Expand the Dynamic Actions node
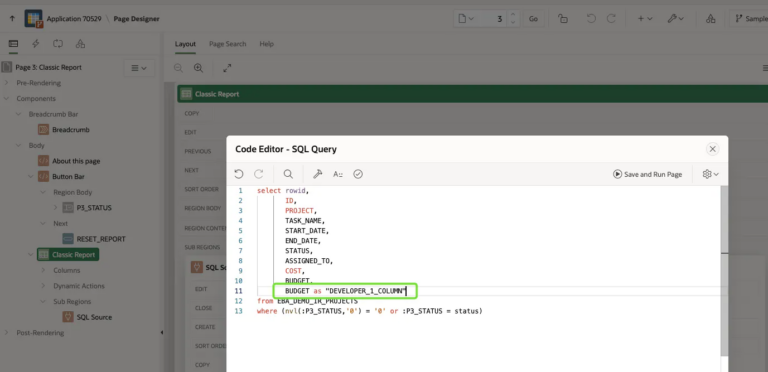This screenshot has height=372, width=768. (43, 286)
